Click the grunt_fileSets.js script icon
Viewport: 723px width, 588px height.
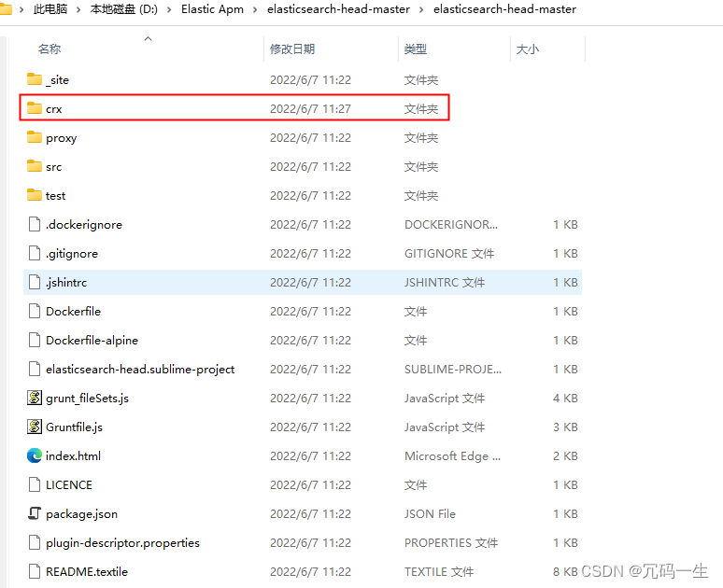(x=35, y=398)
